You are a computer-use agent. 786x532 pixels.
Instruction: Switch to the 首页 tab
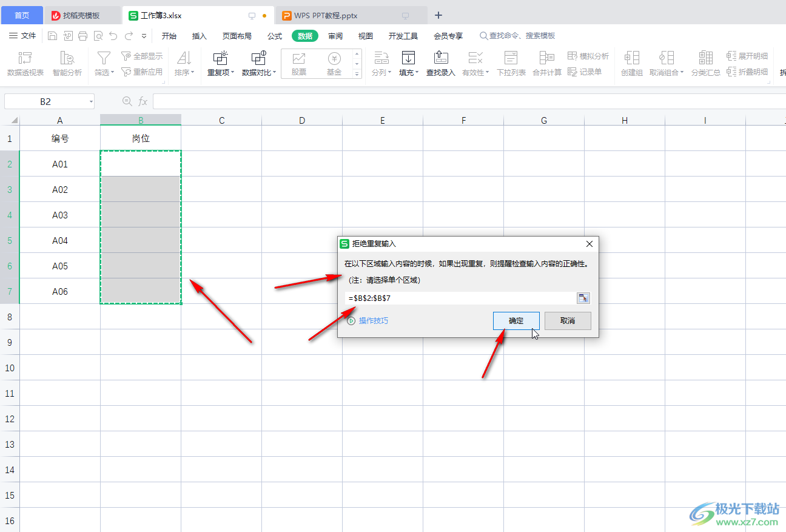22,15
